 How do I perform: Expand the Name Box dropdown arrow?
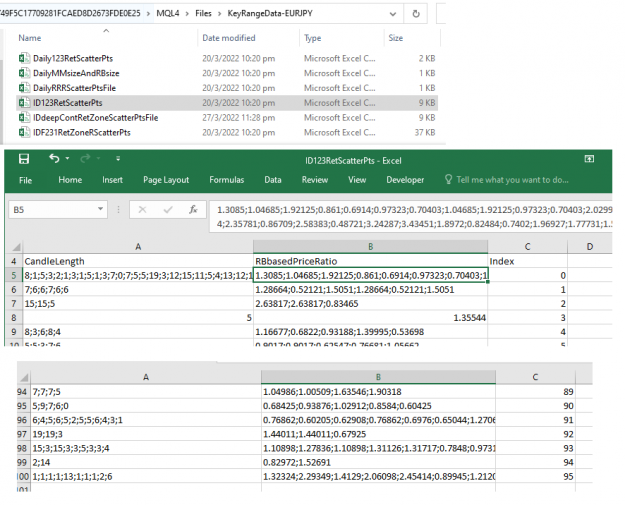tap(100, 209)
